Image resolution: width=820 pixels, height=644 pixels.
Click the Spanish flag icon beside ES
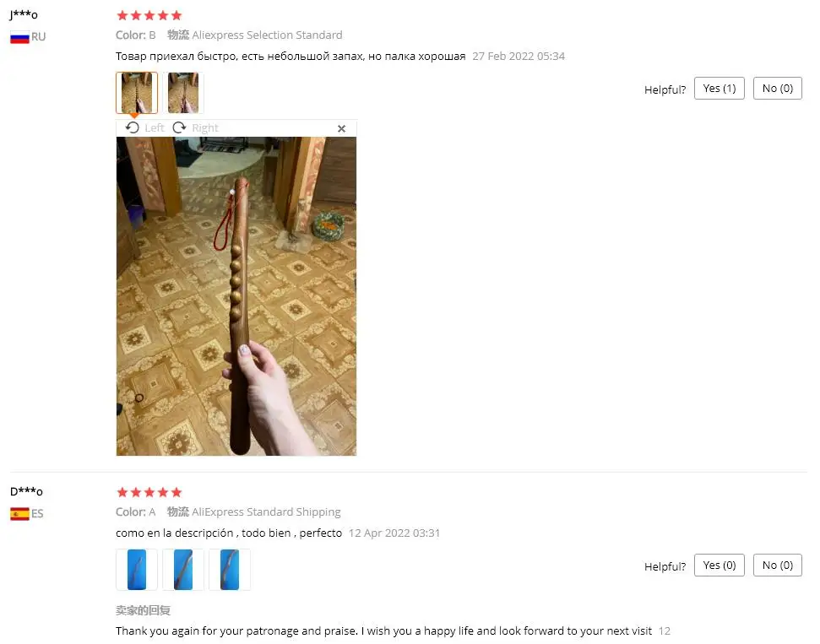pyautogui.click(x=20, y=514)
